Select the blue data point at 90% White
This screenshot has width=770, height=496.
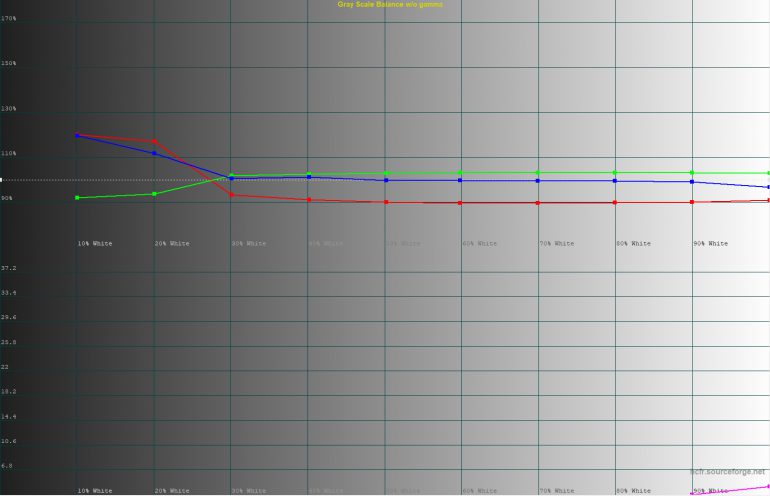(691, 182)
